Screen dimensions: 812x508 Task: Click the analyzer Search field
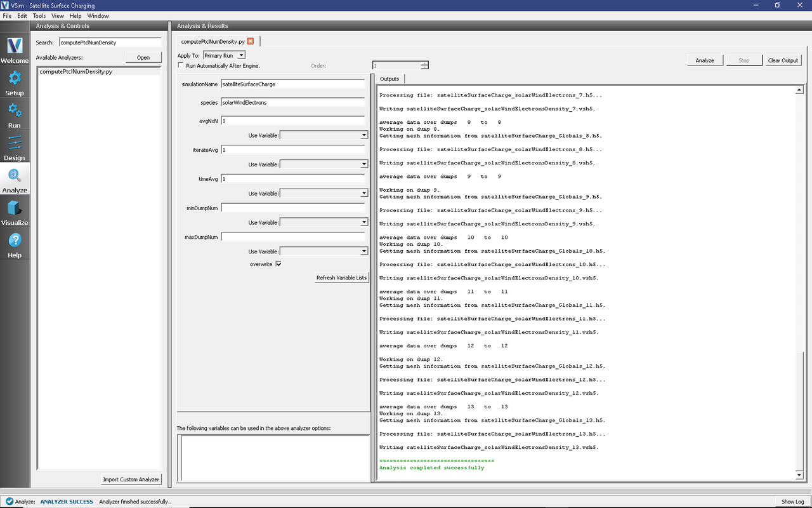click(x=110, y=43)
